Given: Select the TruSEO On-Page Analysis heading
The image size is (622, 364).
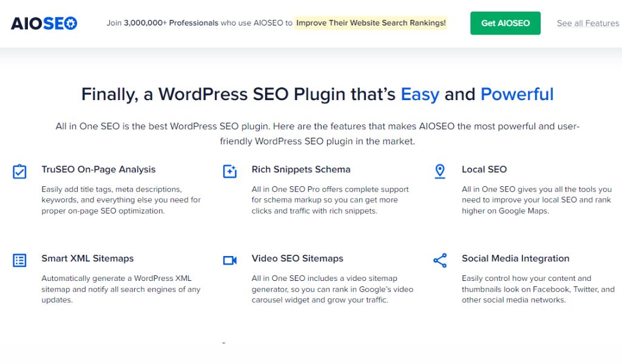Looking at the screenshot, I should tap(98, 169).
